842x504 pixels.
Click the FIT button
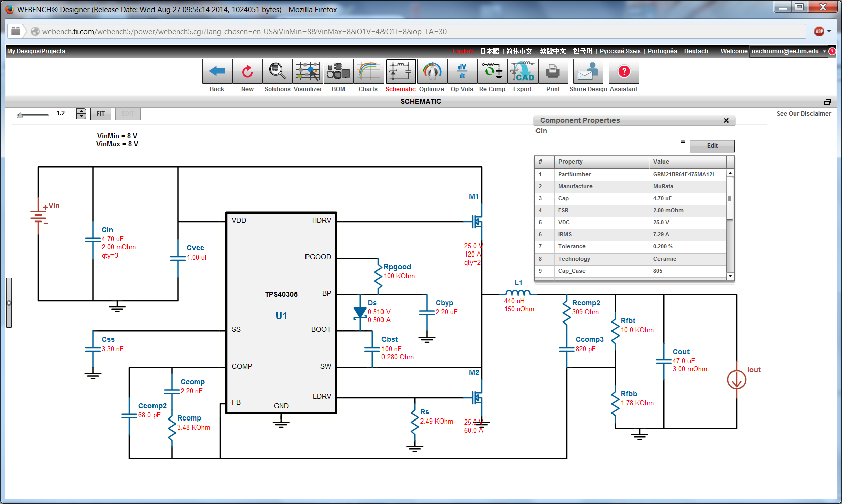(101, 114)
